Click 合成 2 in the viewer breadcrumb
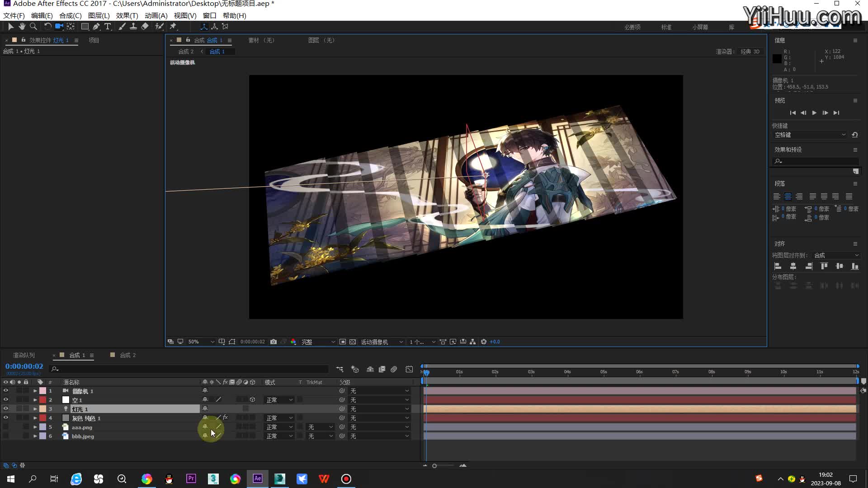Image resolution: width=868 pixels, height=488 pixels. (x=186, y=52)
